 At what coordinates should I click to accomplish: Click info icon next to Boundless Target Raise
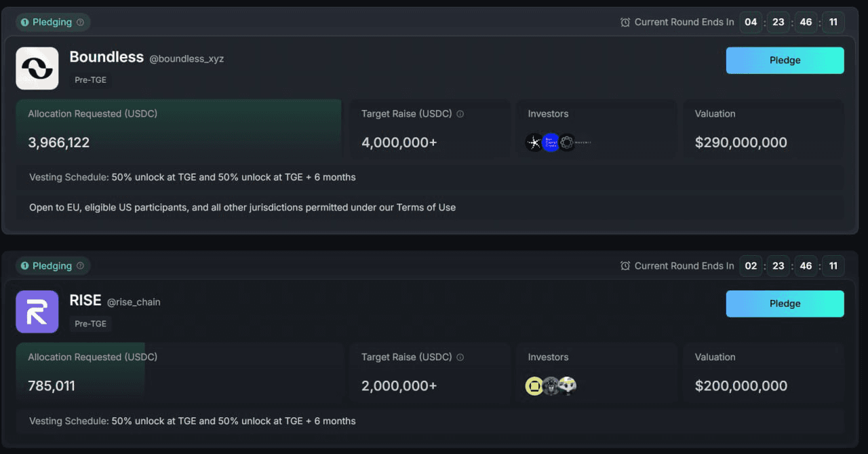460,114
